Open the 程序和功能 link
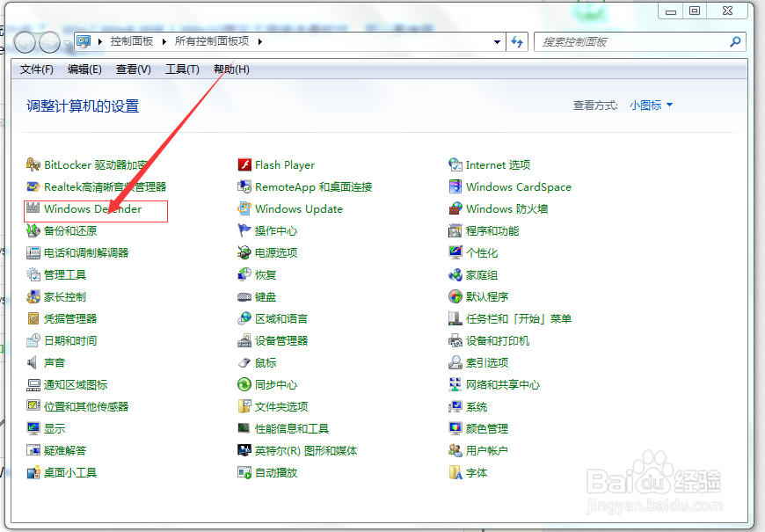The width and height of the screenshot is (765, 532). [x=492, y=231]
